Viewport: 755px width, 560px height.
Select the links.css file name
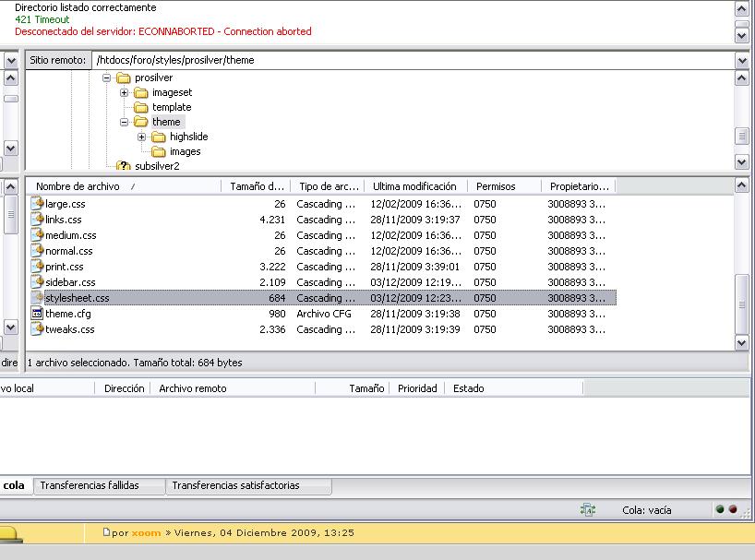(64, 220)
